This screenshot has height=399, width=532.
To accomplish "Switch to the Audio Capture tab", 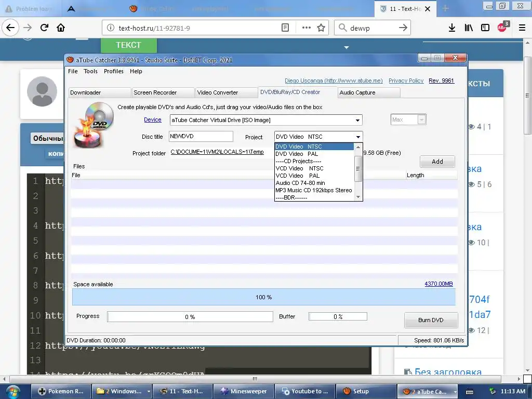I will (369, 92).
